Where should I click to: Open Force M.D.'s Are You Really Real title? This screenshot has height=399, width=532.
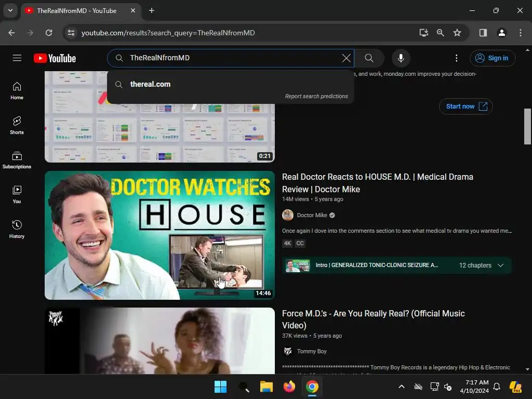(373, 319)
